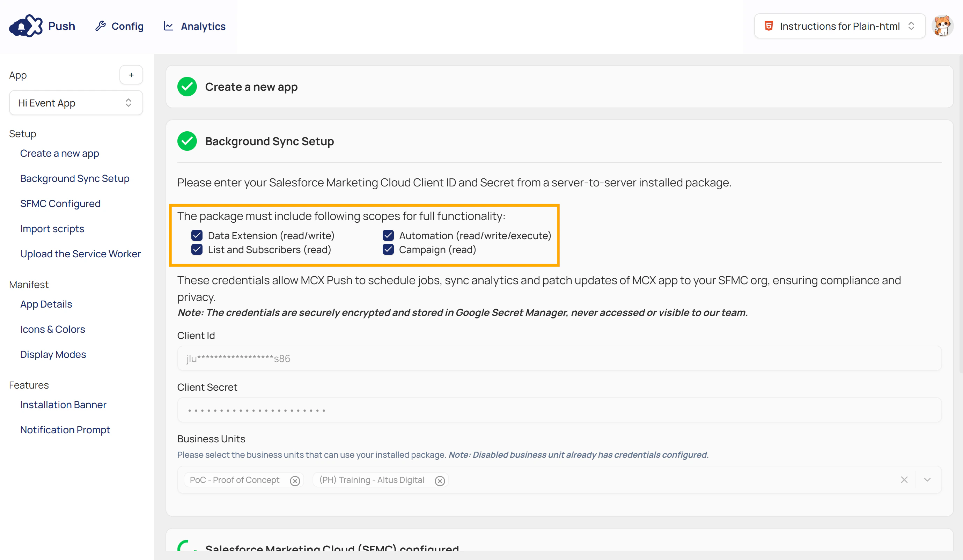
Task: Switch to the Analytics tab
Action: tap(194, 26)
